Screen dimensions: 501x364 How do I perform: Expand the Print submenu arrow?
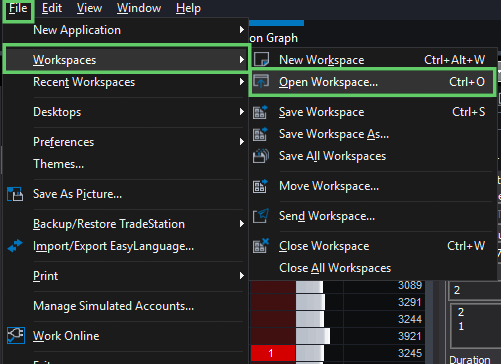click(x=242, y=276)
